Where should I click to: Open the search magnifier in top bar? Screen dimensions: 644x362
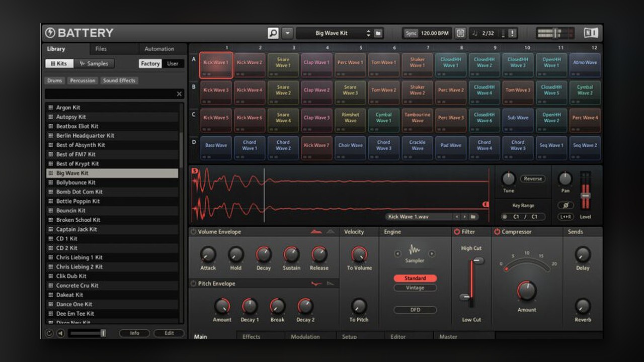click(273, 33)
